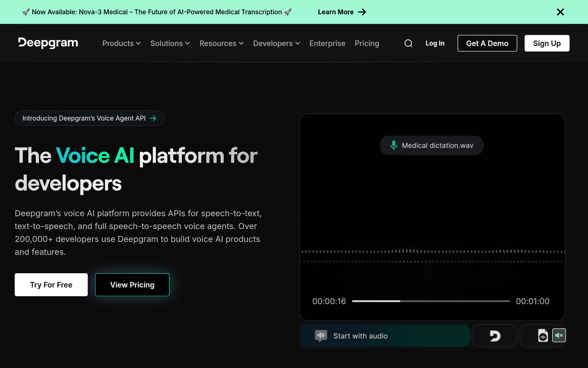Click the audio playback progress bar

(431, 301)
